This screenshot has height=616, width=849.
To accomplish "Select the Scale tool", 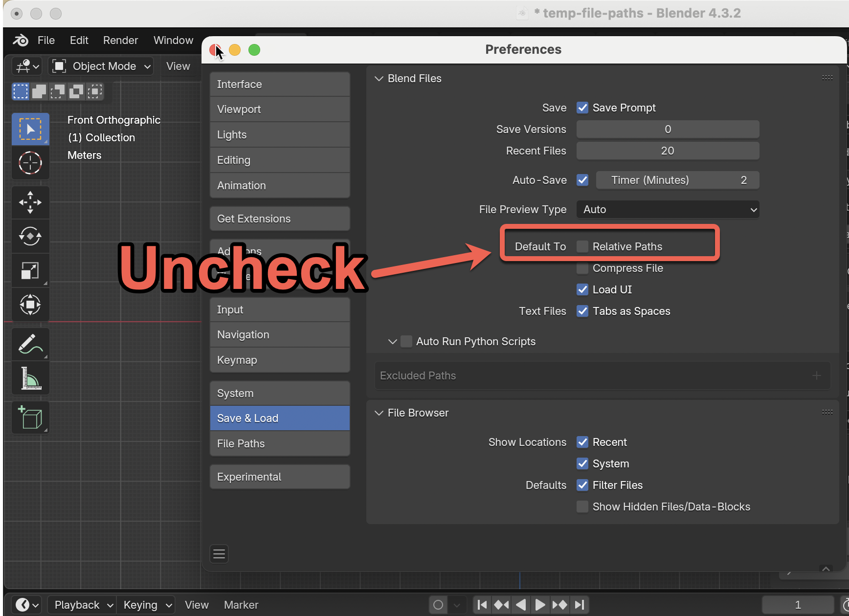I will 30,270.
